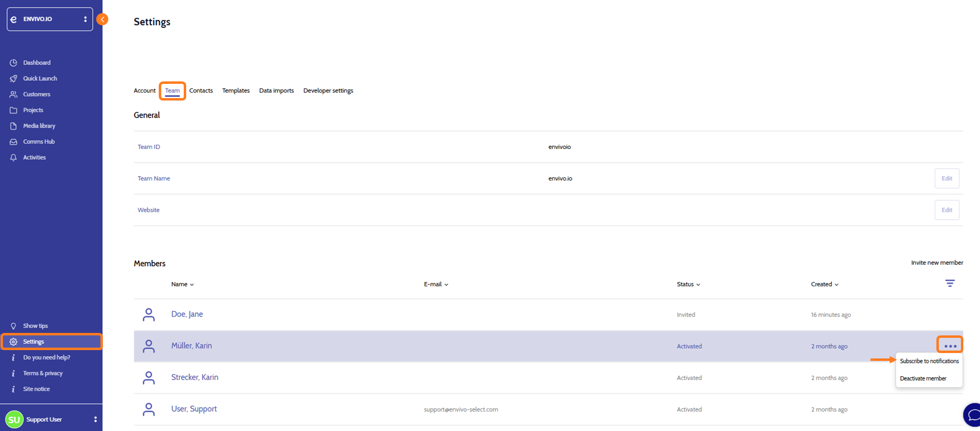Image resolution: width=980 pixels, height=431 pixels.
Task: Switch to the Contacts tab
Action: [x=201, y=91]
